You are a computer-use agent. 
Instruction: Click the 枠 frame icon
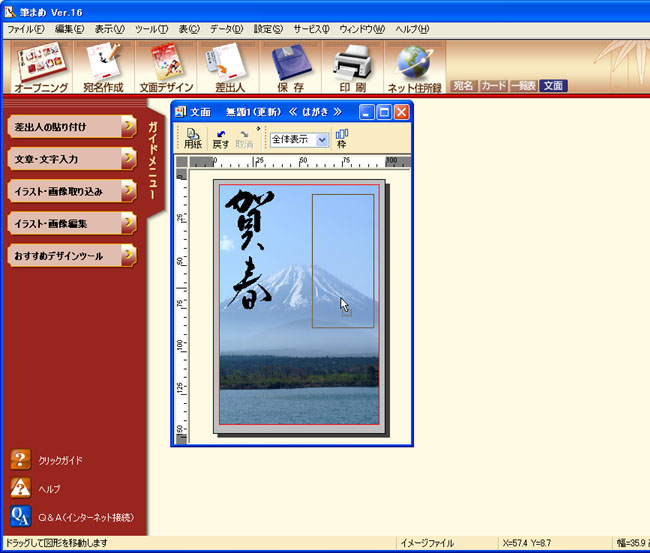(342, 139)
